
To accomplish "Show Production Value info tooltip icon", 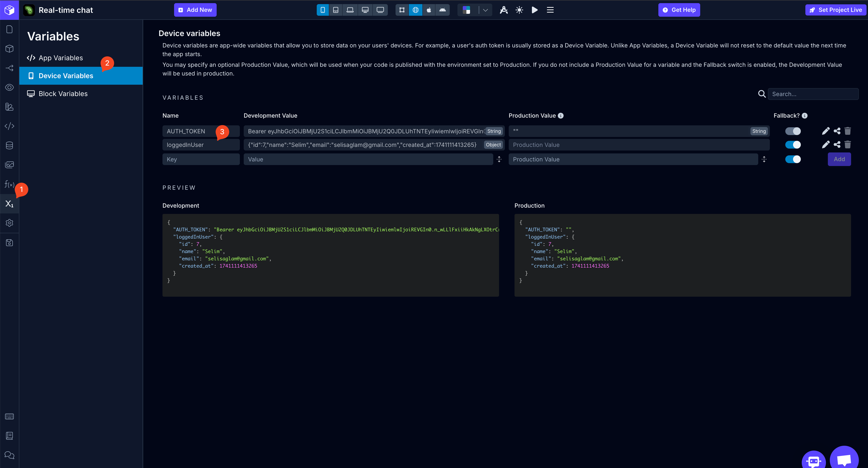I will 561,116.
